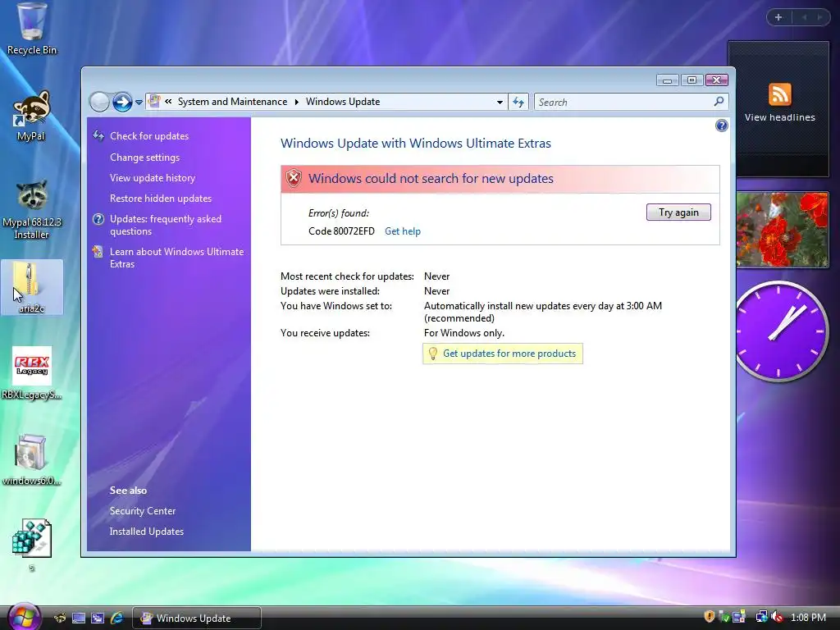
Task: Expand the arrow after System and Maintenance
Action: (297, 102)
